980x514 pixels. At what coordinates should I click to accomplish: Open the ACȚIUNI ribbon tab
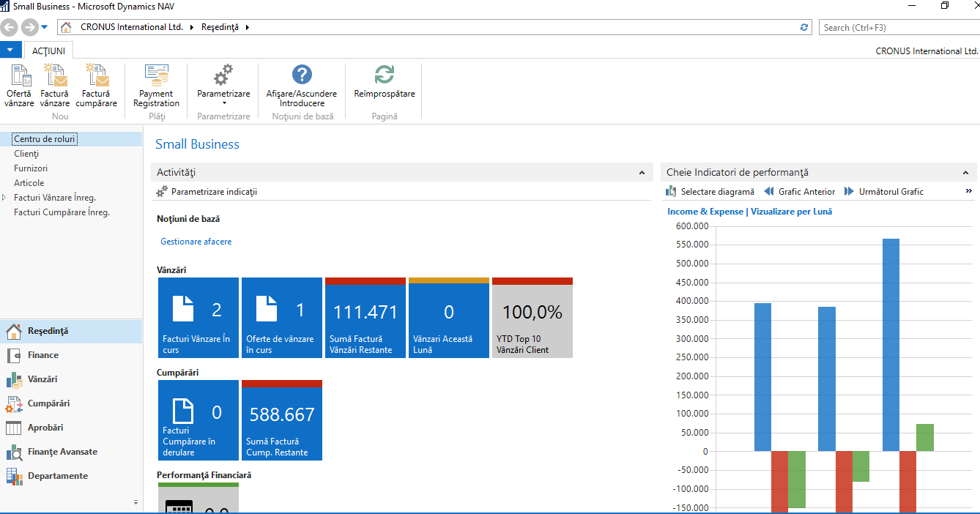point(48,51)
